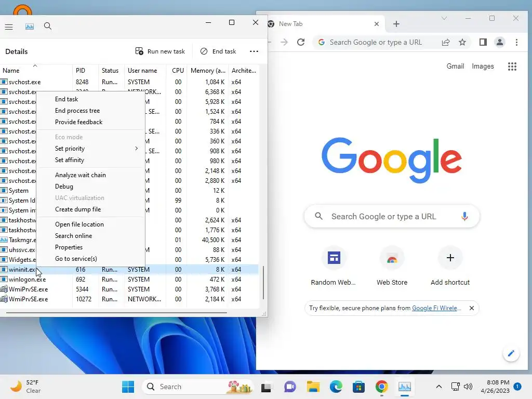The width and height of the screenshot is (532, 399).
Task: Open Web Store shortcut tile
Action: [392, 267]
